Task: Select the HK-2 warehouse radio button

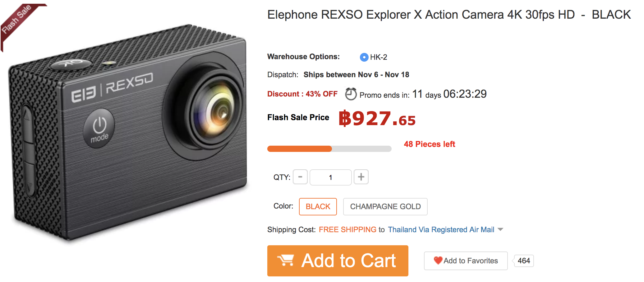Action: point(364,57)
